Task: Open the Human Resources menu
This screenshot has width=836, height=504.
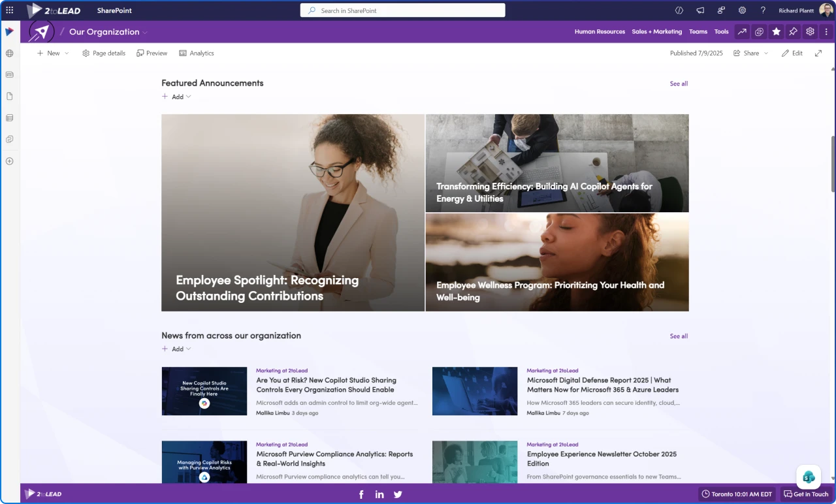Action: (600, 31)
